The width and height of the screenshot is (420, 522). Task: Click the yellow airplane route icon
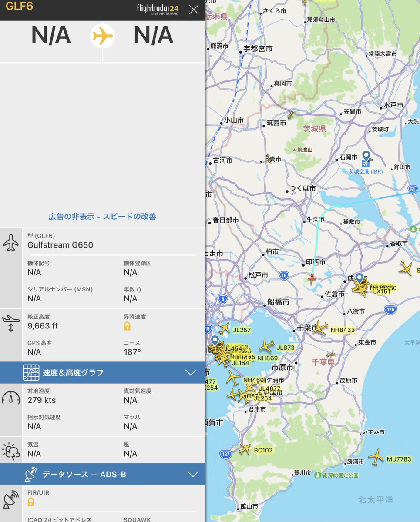click(103, 36)
